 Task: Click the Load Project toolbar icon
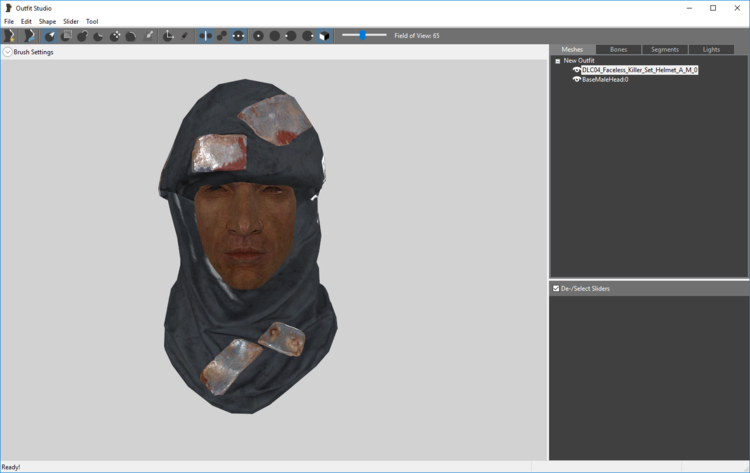pyautogui.click(x=29, y=35)
